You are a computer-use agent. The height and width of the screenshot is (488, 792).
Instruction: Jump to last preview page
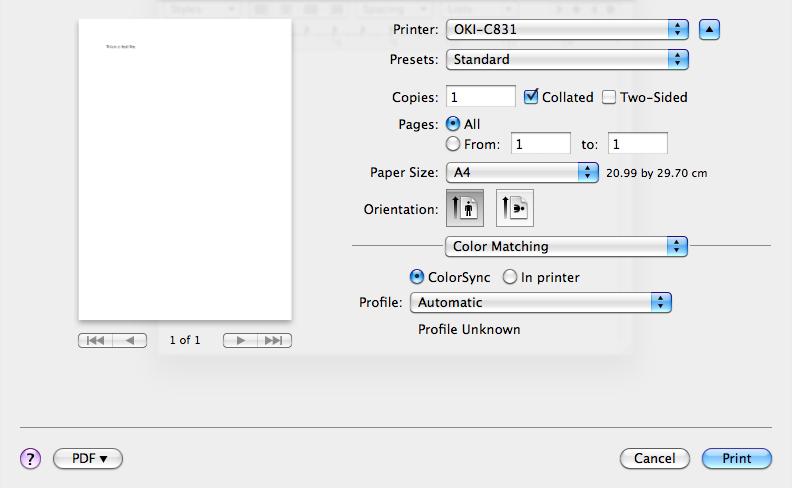point(274,340)
